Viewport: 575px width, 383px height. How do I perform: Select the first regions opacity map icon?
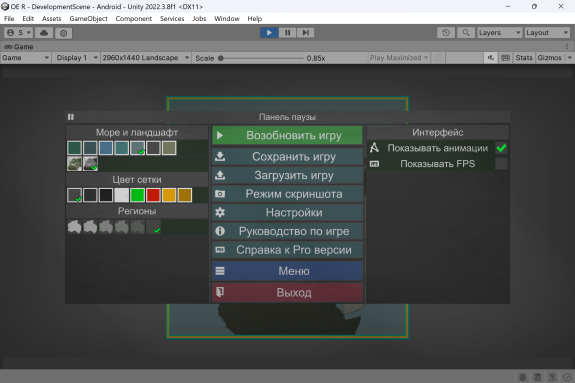tap(74, 227)
